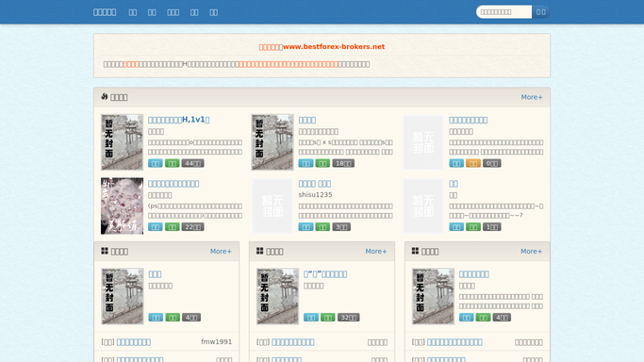
Task: Click the gray 32-chapter badge
Action: 348,318
